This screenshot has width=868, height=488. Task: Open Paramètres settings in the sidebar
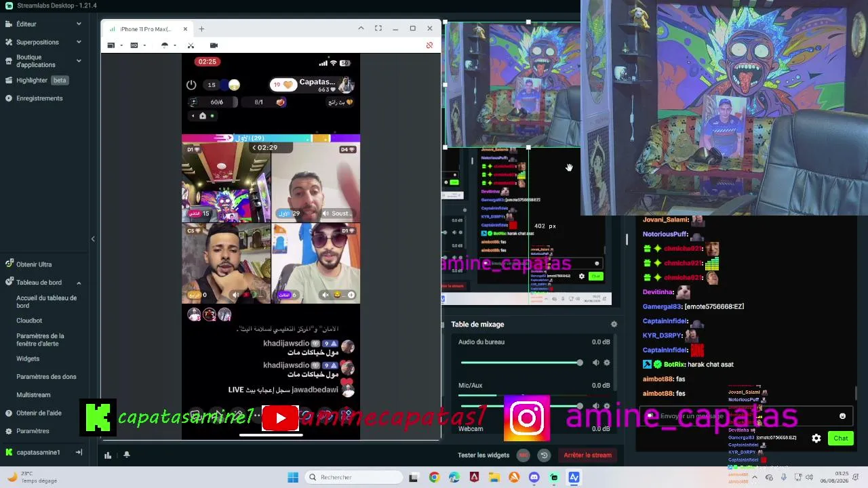tap(33, 431)
